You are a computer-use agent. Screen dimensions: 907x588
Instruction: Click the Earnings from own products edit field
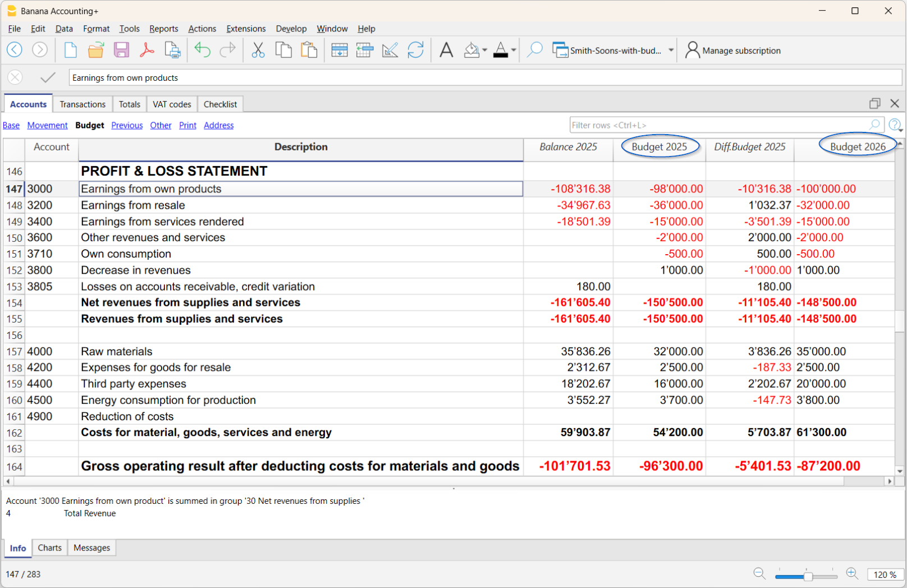[x=485, y=78]
